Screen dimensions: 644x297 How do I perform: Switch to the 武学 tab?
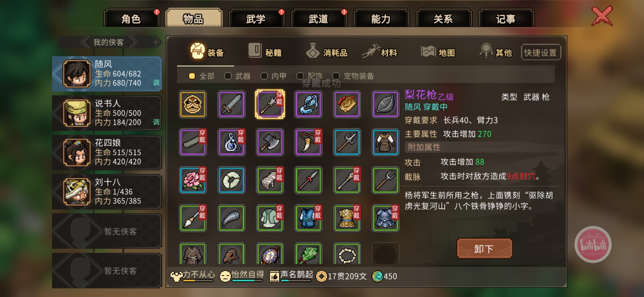(256, 19)
